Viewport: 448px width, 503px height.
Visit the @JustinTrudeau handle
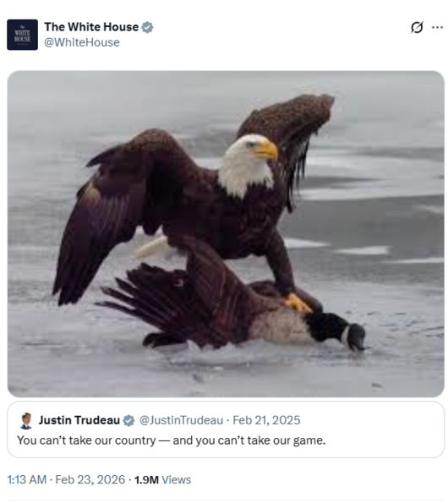click(181, 420)
